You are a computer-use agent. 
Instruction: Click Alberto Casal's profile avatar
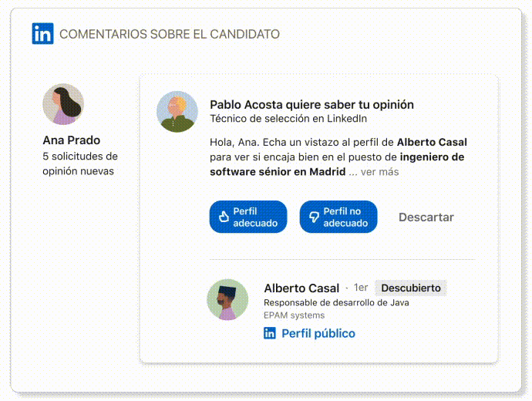(227, 299)
